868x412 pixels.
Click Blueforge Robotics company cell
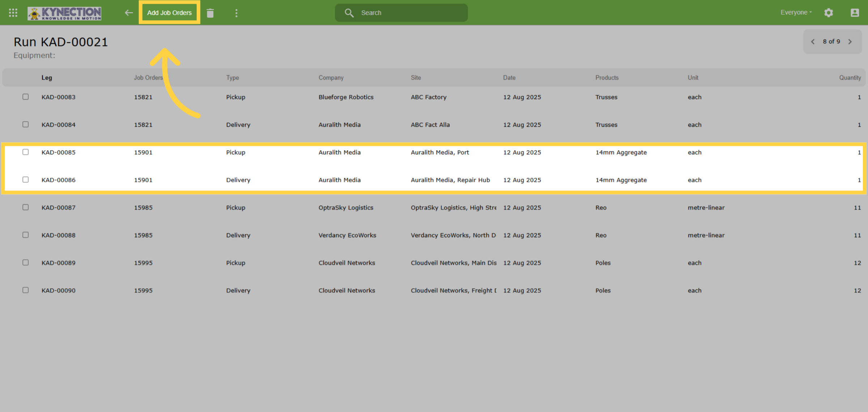point(346,97)
